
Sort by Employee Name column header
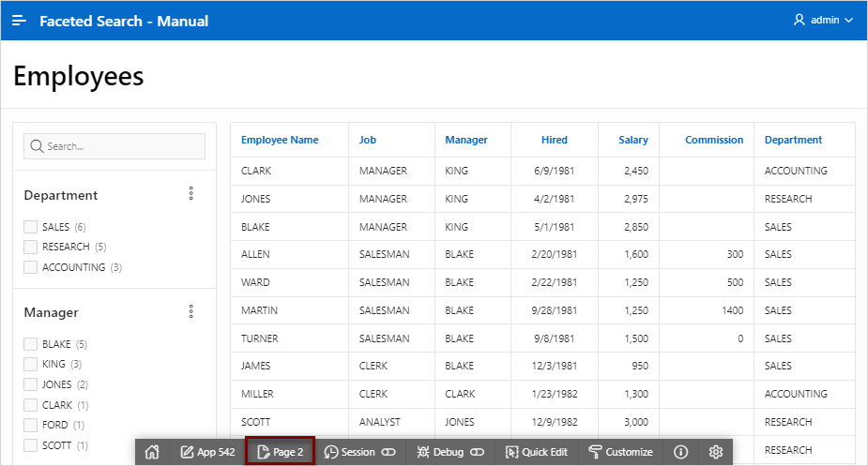(x=280, y=140)
